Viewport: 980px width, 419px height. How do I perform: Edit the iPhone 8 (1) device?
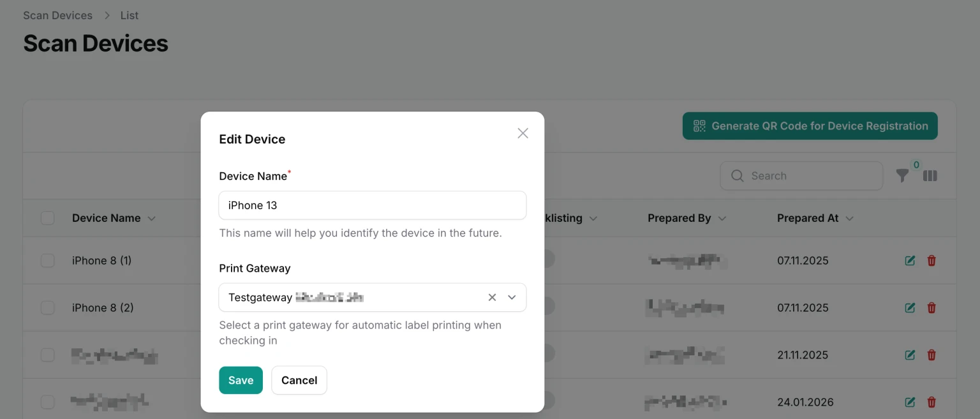point(910,260)
